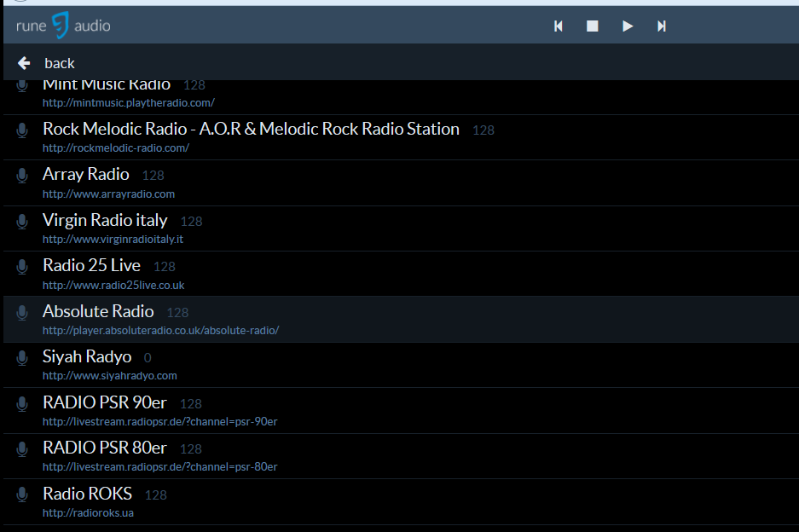Click microphone icon beside RADIO PSR 90er
The width and height of the screenshot is (799, 532).
[x=22, y=404]
